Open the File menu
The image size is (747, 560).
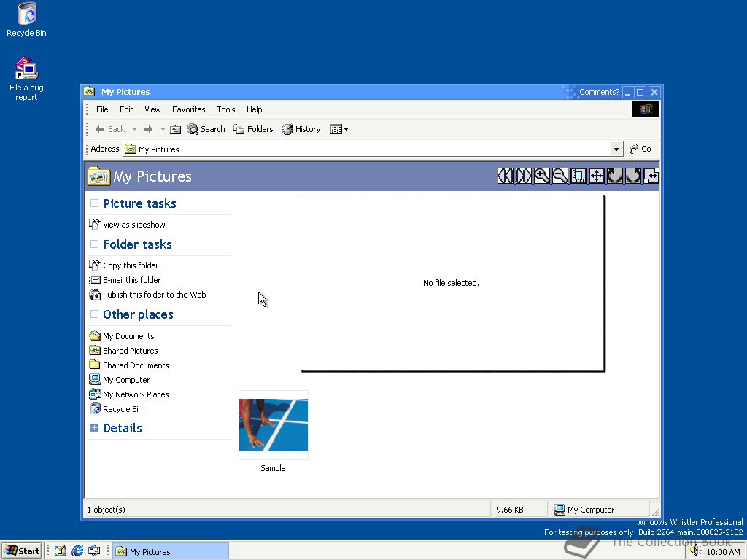pyautogui.click(x=102, y=109)
